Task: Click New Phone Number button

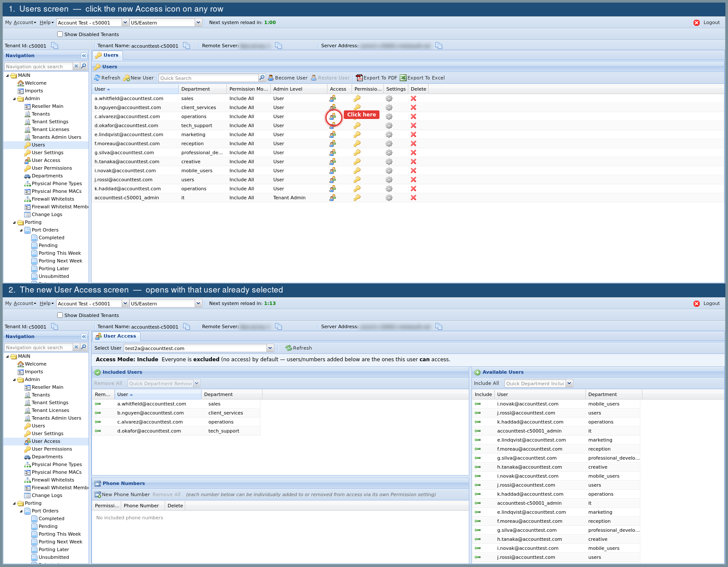Action: [122, 494]
